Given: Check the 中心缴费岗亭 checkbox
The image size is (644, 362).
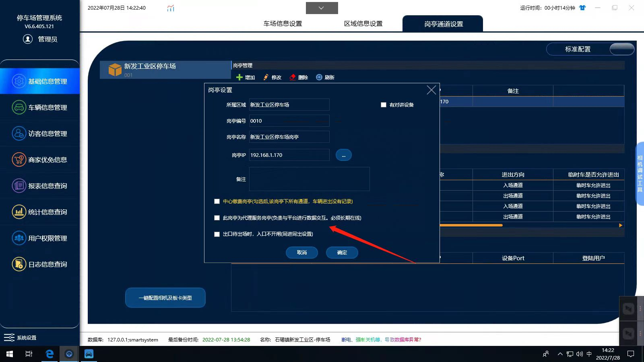Looking at the screenshot, I should pos(217,201).
